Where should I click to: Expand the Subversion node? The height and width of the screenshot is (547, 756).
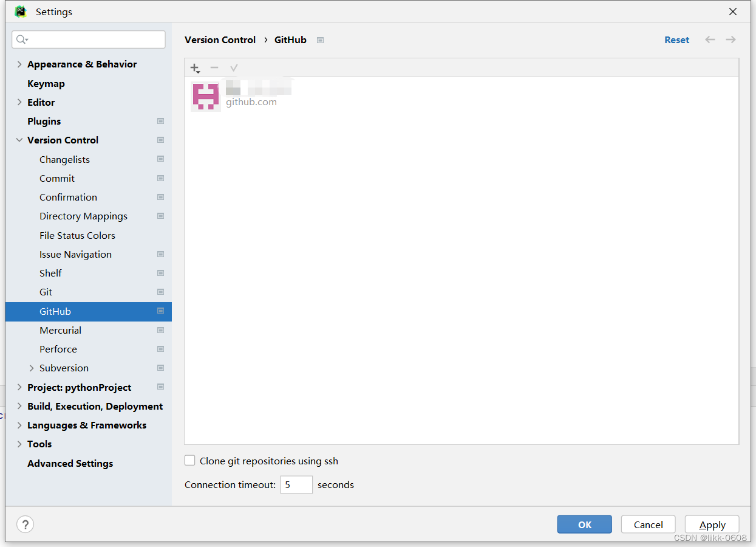pos(32,368)
